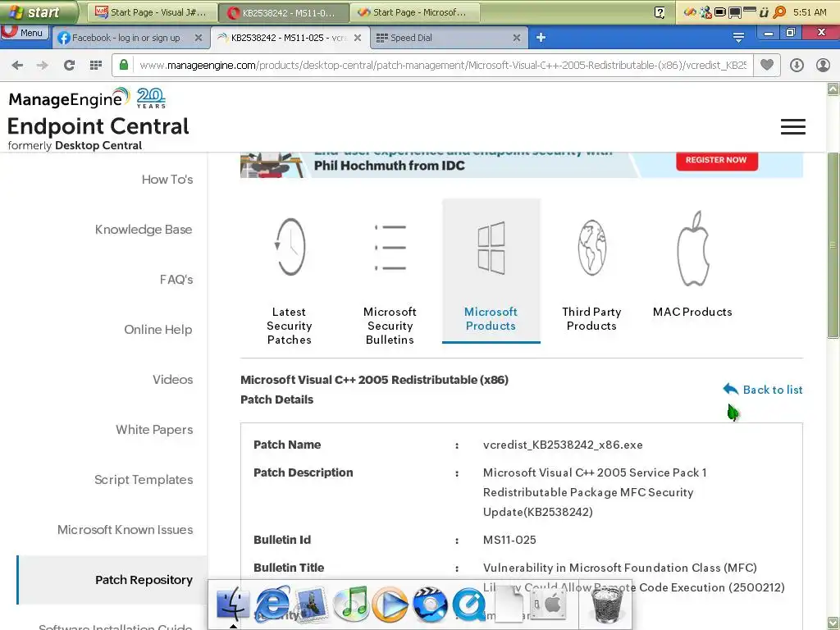Image resolution: width=840 pixels, height=630 pixels.
Task: Launch QuickTime Player from dock
Action: coord(468,605)
